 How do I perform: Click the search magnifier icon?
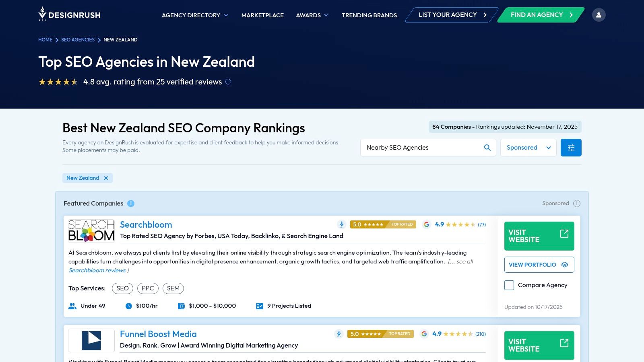pos(487,148)
